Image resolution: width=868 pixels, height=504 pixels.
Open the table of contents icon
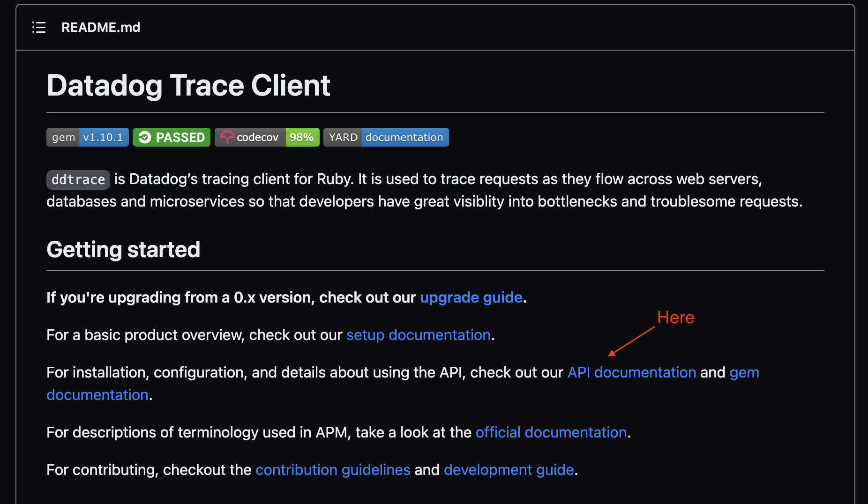click(x=39, y=27)
